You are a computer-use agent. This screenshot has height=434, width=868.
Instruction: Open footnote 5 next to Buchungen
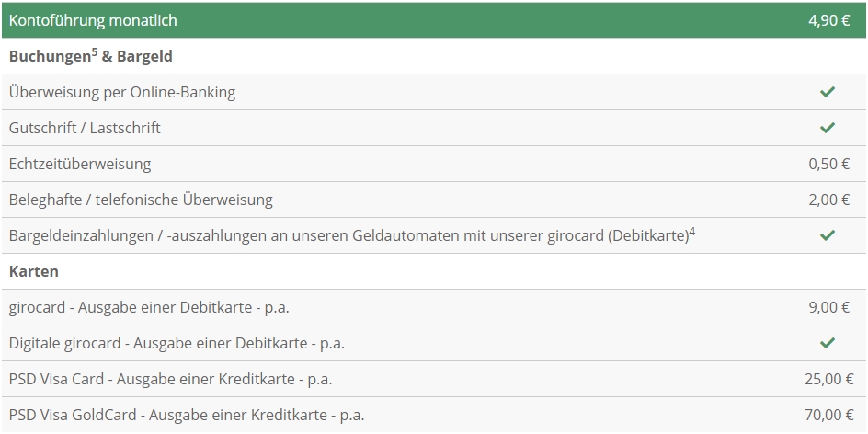coord(95,51)
